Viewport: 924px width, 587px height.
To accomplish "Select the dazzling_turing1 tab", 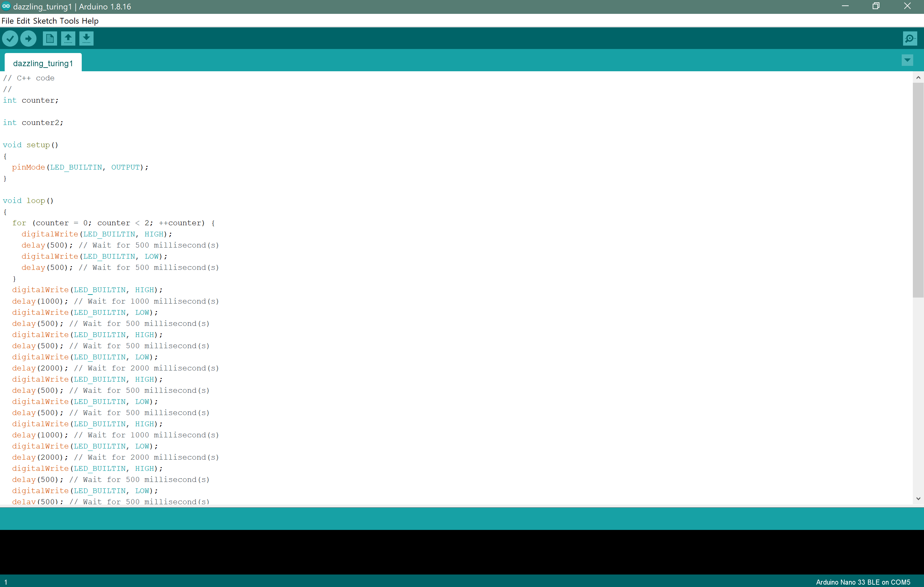I will click(x=43, y=63).
